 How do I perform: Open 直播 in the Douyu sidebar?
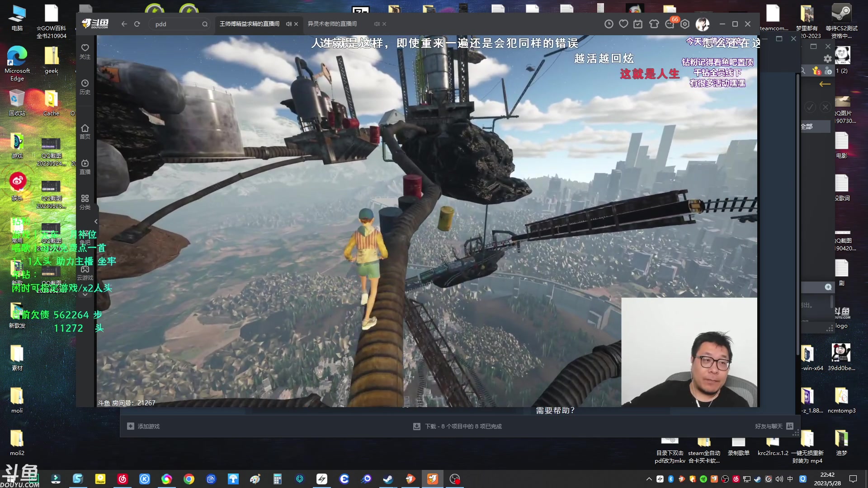[85, 167]
